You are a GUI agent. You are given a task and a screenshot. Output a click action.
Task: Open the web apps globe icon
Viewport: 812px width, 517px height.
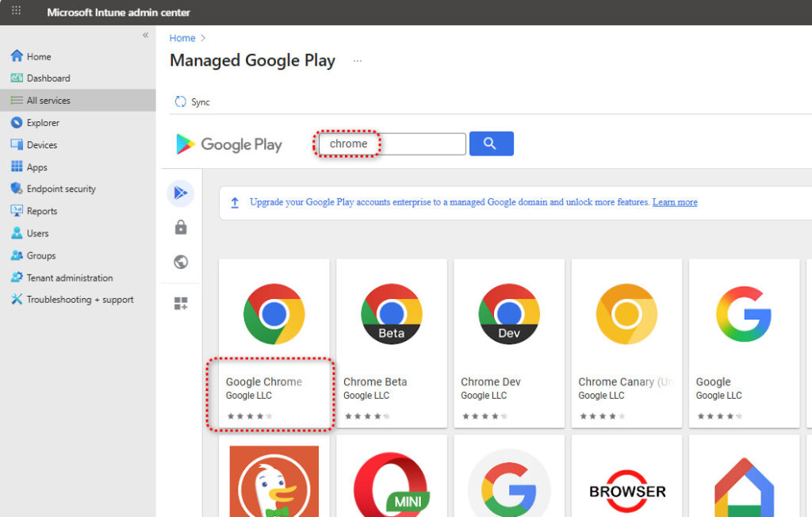[x=181, y=262]
